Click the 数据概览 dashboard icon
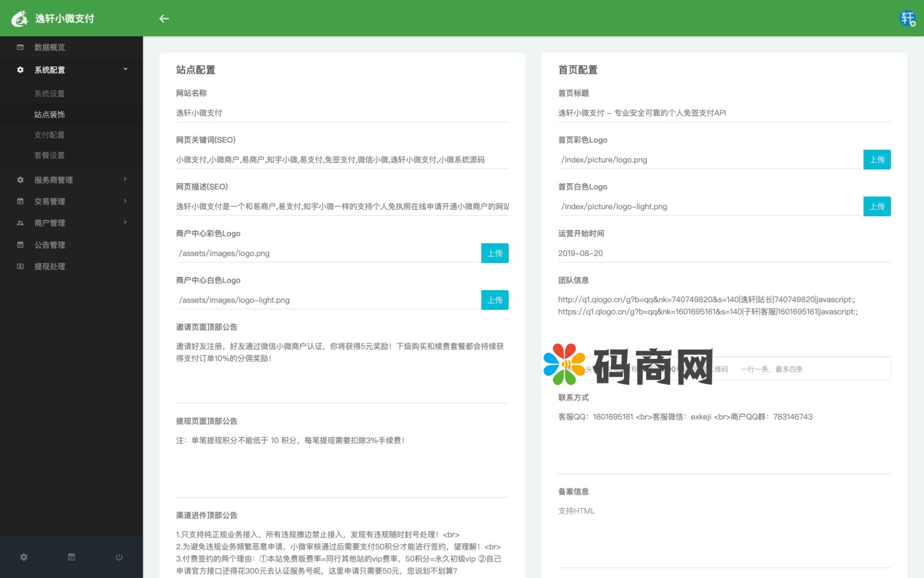 point(20,47)
